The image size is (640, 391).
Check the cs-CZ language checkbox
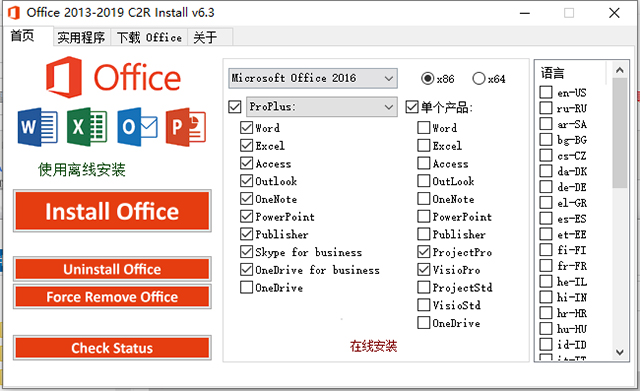pyautogui.click(x=546, y=156)
